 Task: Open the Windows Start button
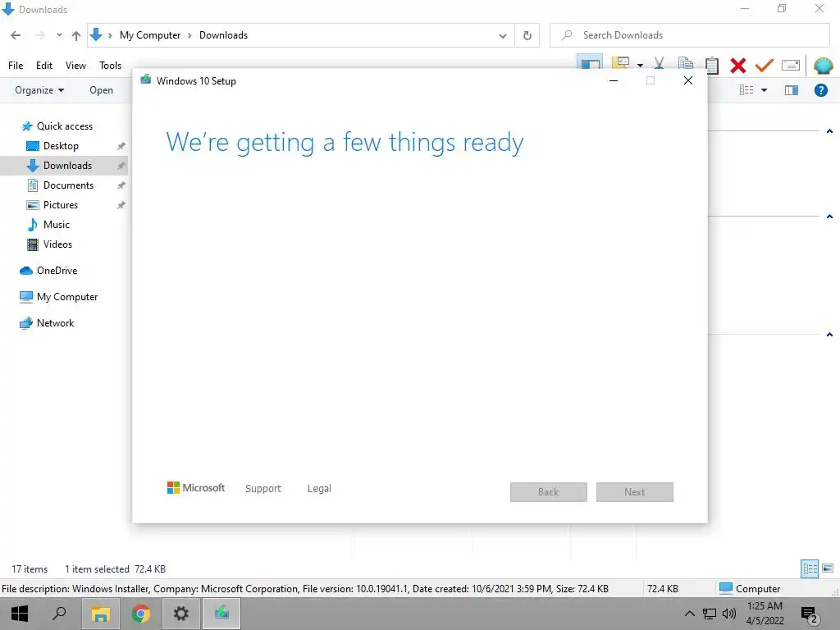point(20,614)
